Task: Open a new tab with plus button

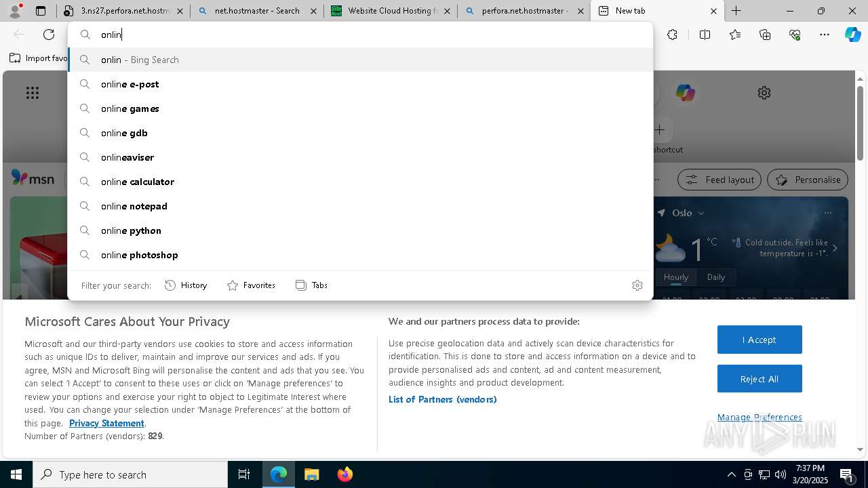Action: pos(736,11)
